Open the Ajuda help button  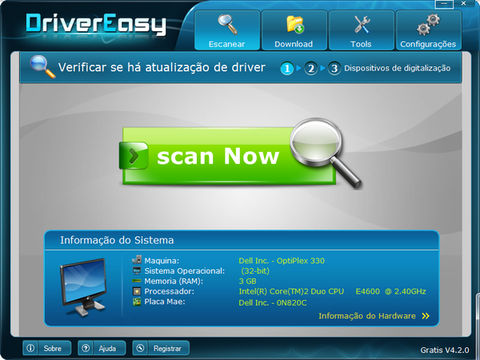tap(102, 348)
